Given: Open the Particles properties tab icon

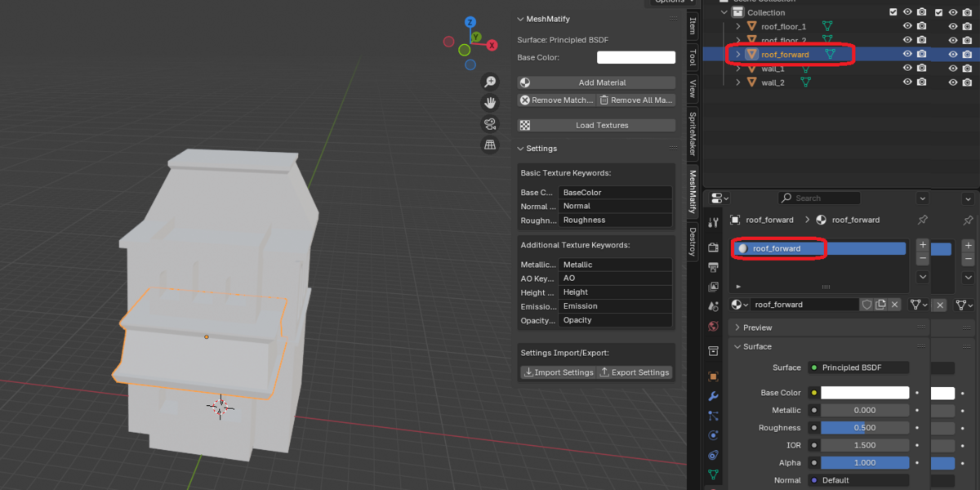Looking at the screenshot, I should [713, 416].
